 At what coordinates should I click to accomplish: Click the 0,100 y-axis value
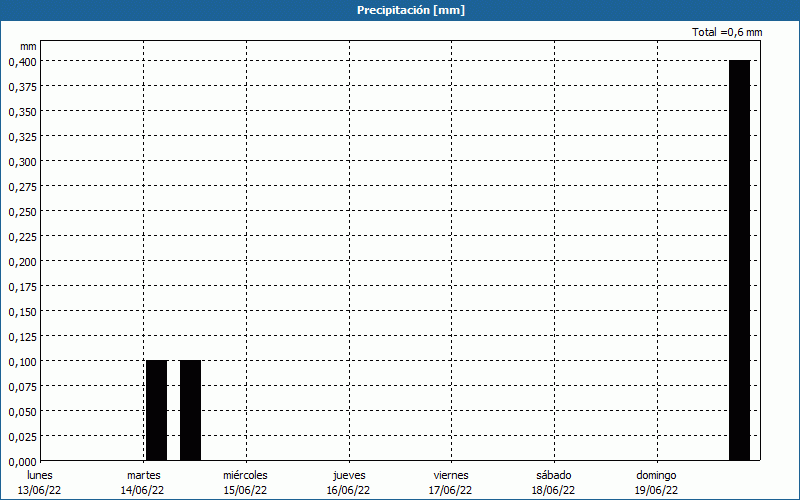[23, 362]
